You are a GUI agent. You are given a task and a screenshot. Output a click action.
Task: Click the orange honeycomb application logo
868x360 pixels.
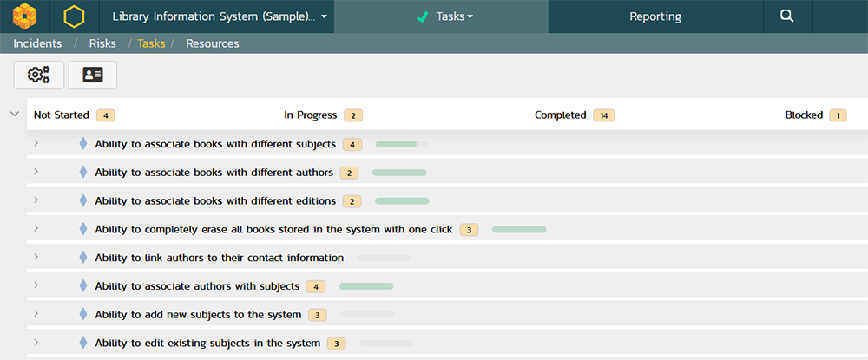(25, 16)
